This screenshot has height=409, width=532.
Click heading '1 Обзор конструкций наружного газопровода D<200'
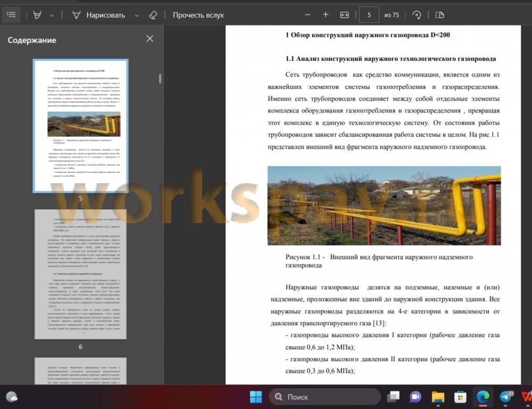(368, 35)
